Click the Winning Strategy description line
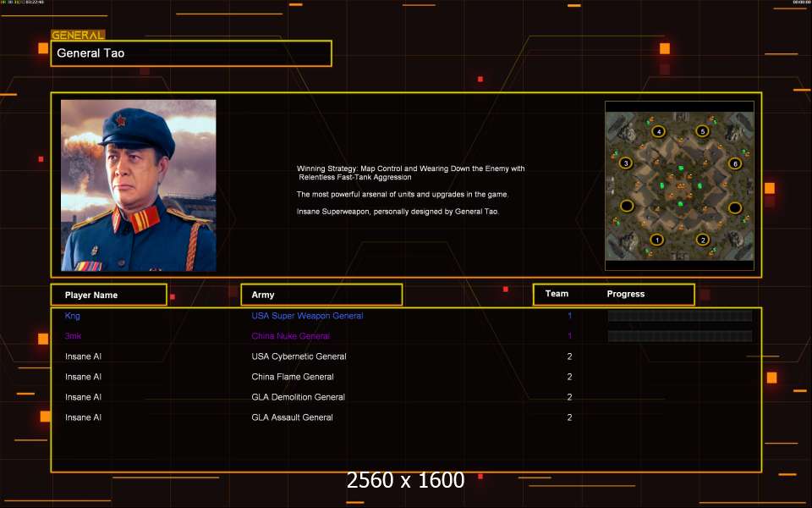Image resolution: width=812 pixels, height=508 pixels. pyautogui.click(x=411, y=173)
